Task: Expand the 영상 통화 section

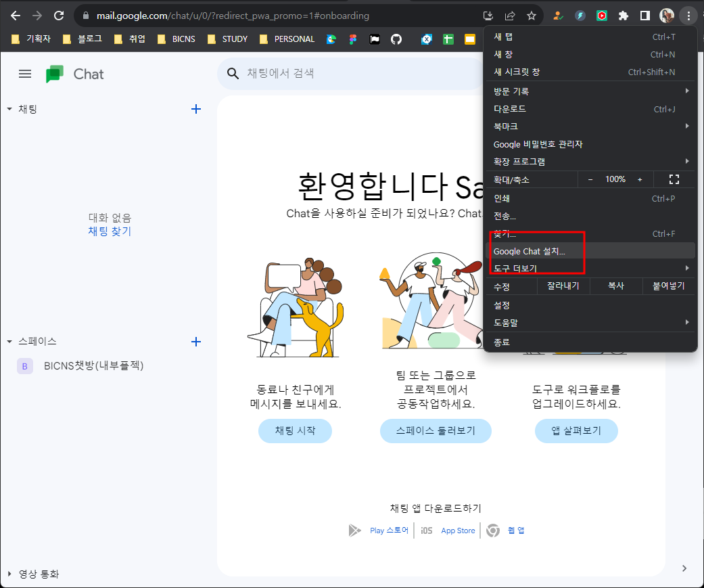Action: 9,574
